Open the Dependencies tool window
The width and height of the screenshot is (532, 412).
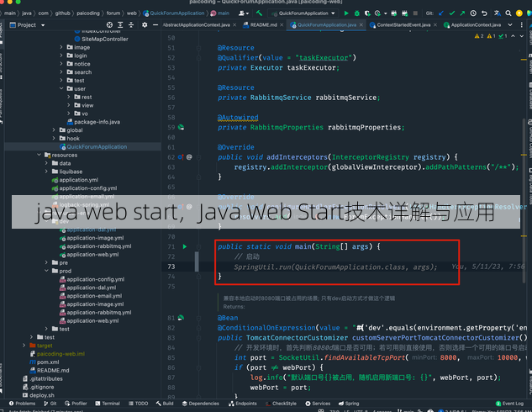point(201,404)
